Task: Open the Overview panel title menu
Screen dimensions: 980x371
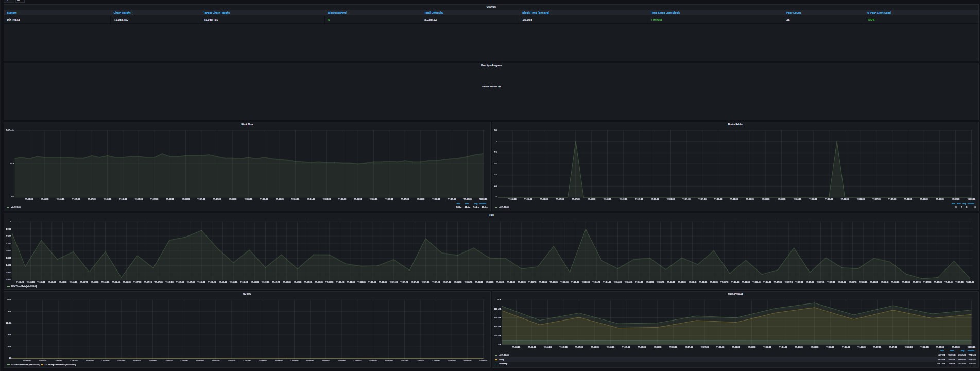Action: (x=491, y=7)
